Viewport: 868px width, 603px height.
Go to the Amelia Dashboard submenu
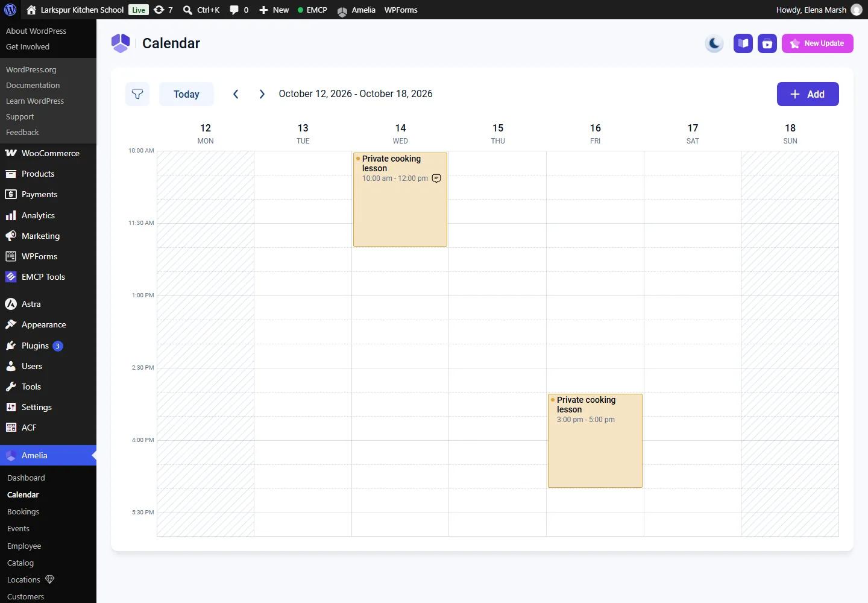26,478
